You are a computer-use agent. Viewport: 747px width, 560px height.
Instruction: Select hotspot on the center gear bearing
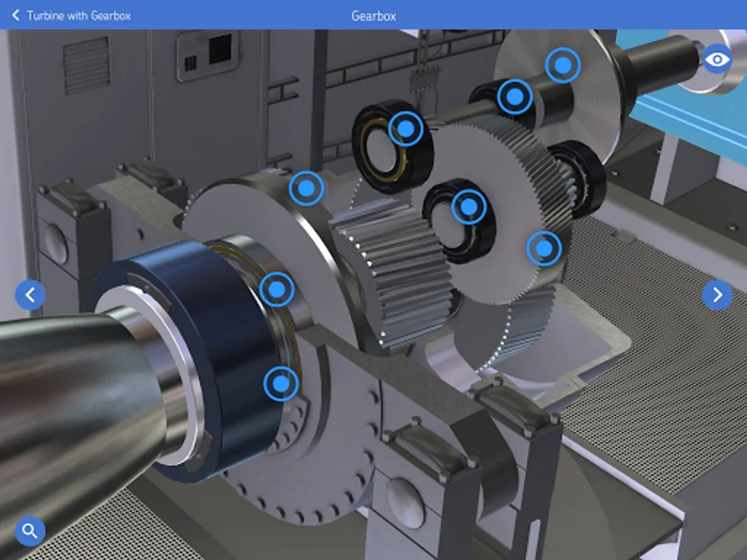click(469, 207)
